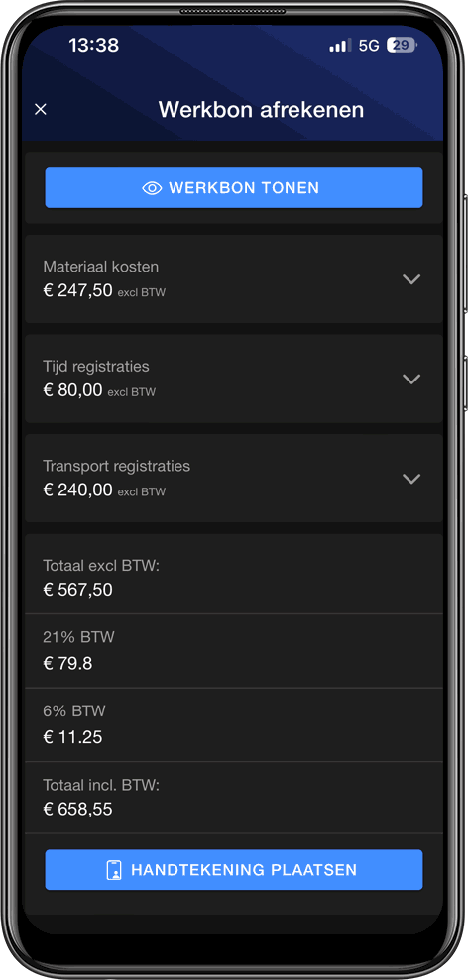Image resolution: width=468 pixels, height=980 pixels.
Task: Tap the Totaal excl BTW amount € 567,50
Action: click(x=77, y=590)
